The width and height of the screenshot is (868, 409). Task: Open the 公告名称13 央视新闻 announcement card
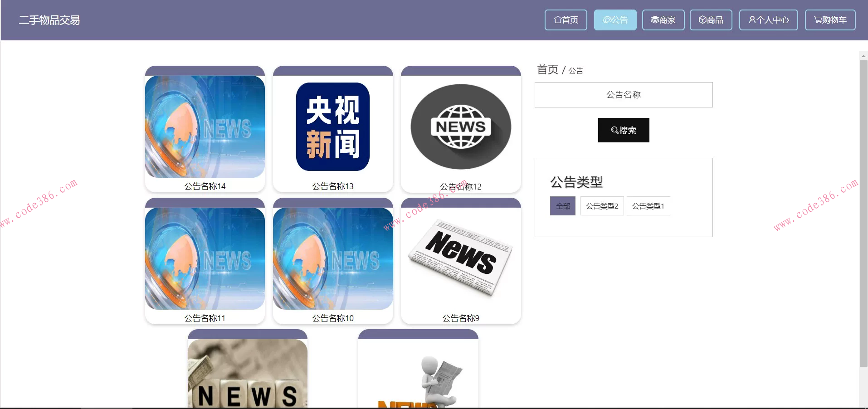tap(332, 129)
